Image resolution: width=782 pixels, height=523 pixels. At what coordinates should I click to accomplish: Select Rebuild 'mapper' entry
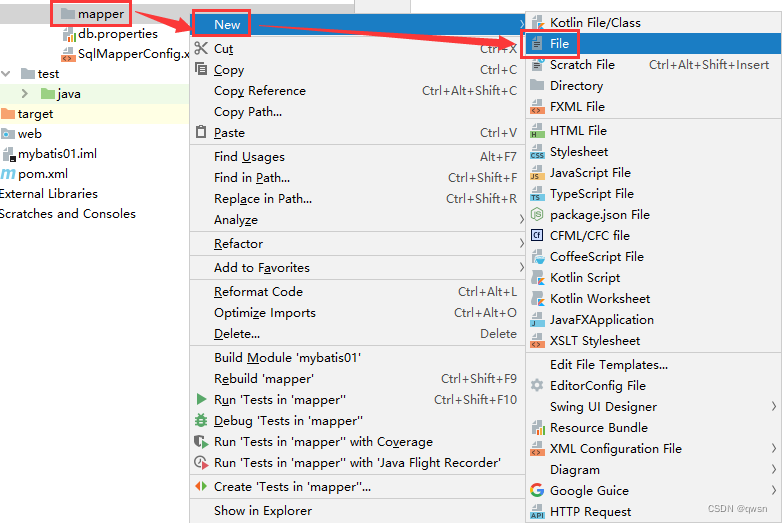pos(358,378)
